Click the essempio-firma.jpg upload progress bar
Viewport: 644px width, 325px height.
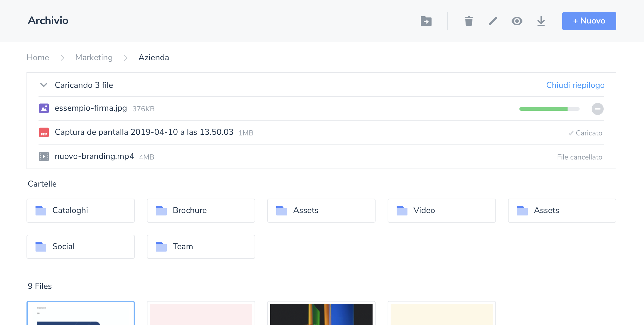coord(549,109)
